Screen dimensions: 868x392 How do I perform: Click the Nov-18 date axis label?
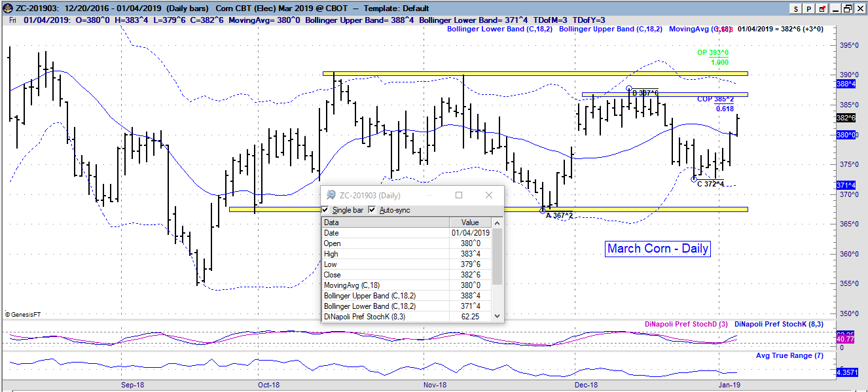pyautogui.click(x=435, y=385)
